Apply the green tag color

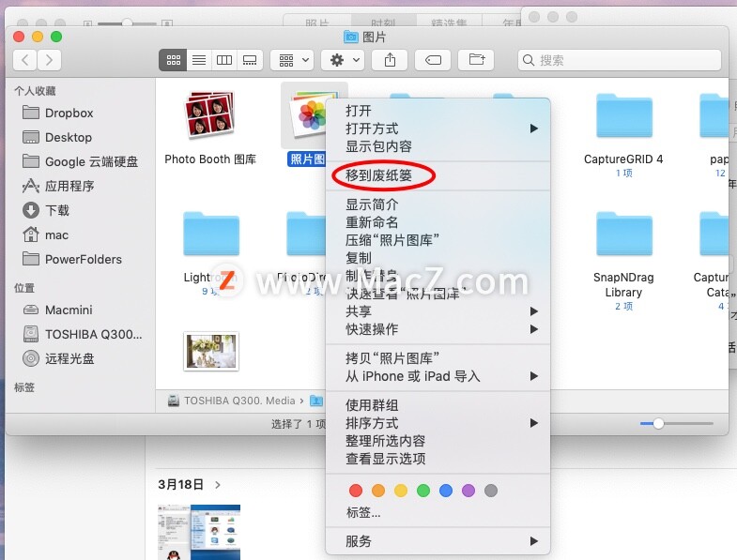[423, 491]
